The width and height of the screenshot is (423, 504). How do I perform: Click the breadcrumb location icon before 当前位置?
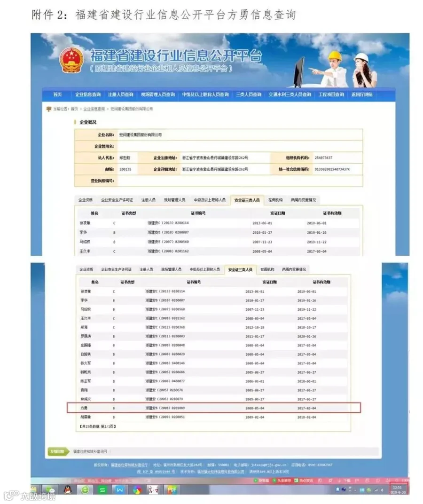49,109
